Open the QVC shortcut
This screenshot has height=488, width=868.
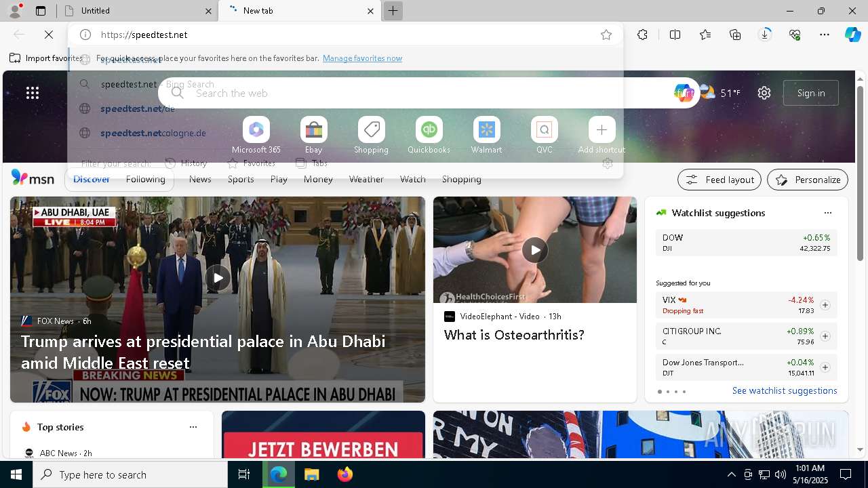[544, 136]
